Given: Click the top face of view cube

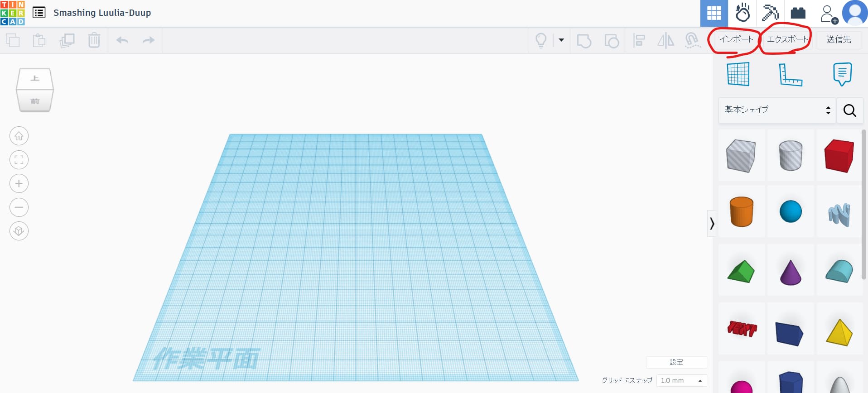Looking at the screenshot, I should [35, 78].
